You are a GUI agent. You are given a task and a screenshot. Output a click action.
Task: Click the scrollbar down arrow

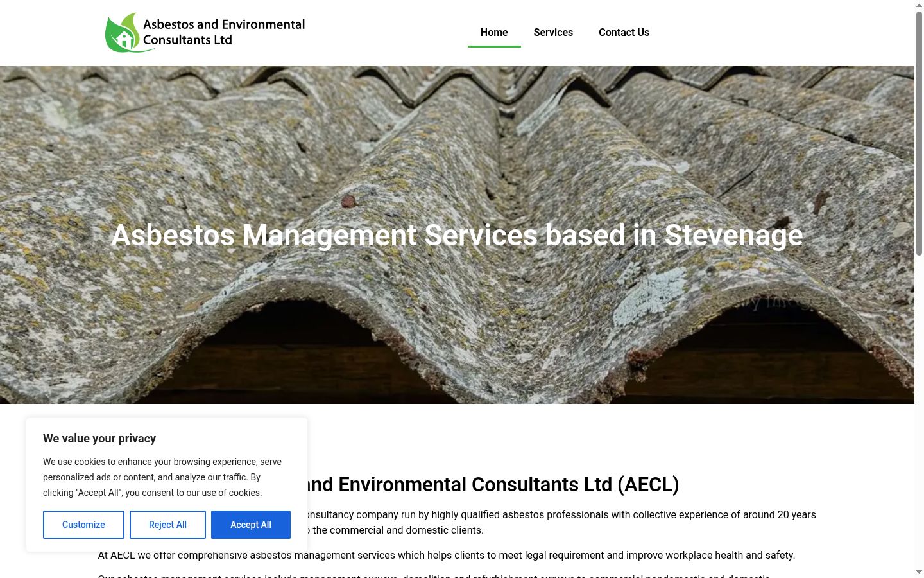click(919, 572)
